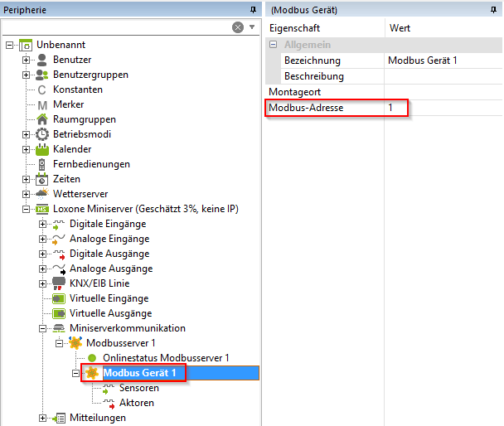The width and height of the screenshot is (504, 426).
Task: Click the Merker M icon
Action: 42,105
